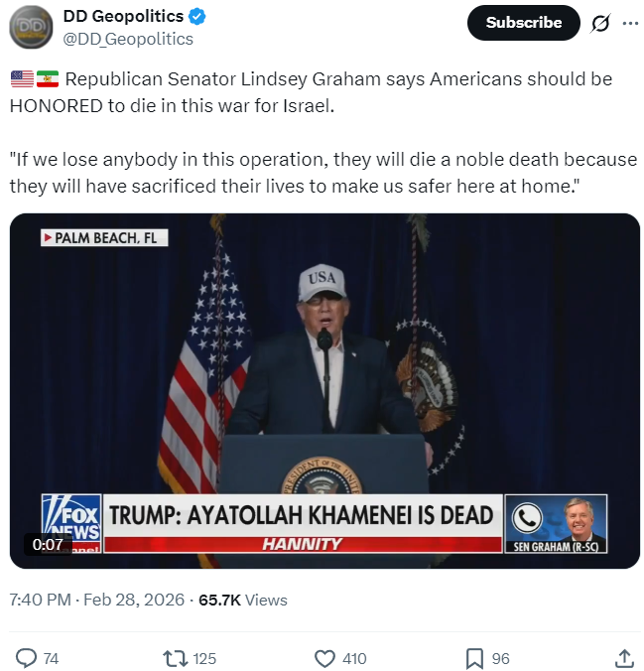The height and width of the screenshot is (671, 644).
Task: Click the 0:07 video duration badge
Action: 48,544
